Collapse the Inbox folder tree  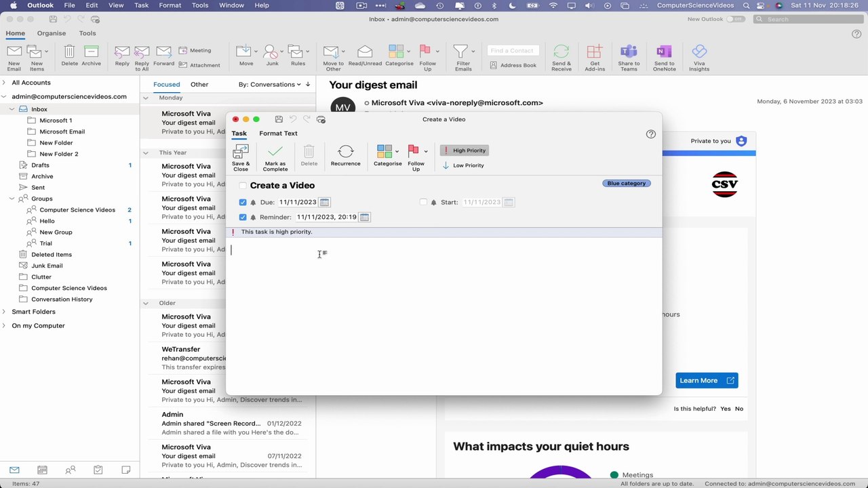pos(12,109)
